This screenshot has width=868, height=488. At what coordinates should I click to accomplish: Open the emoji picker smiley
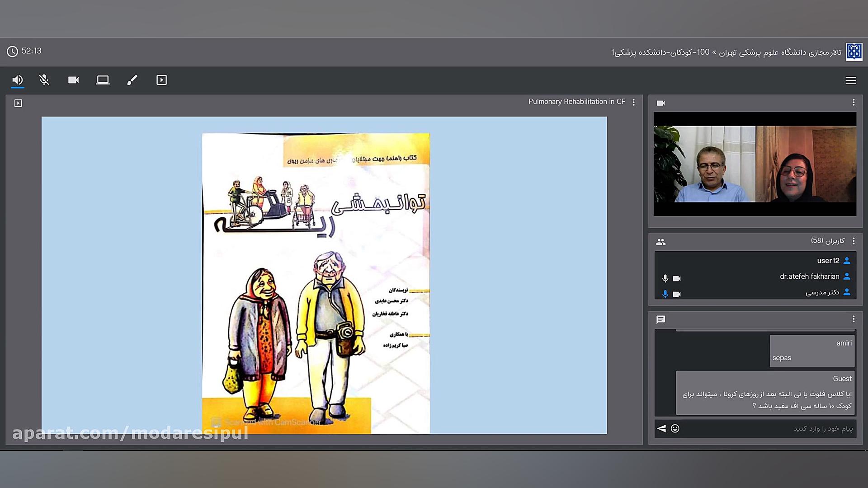[x=675, y=428]
